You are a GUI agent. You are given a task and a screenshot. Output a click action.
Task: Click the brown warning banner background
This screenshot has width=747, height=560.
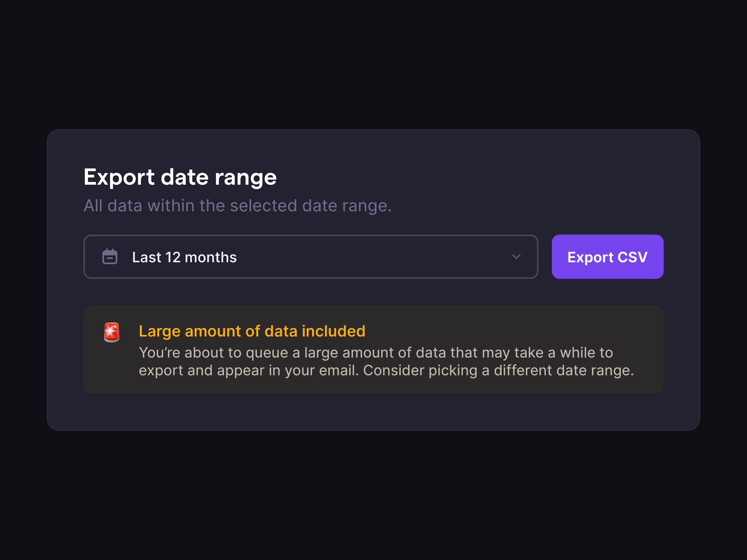373,350
